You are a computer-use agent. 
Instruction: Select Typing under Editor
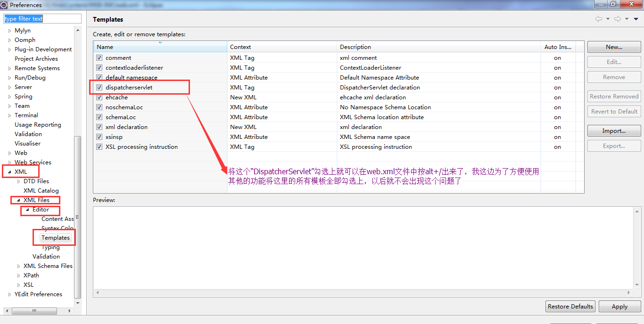pos(50,247)
